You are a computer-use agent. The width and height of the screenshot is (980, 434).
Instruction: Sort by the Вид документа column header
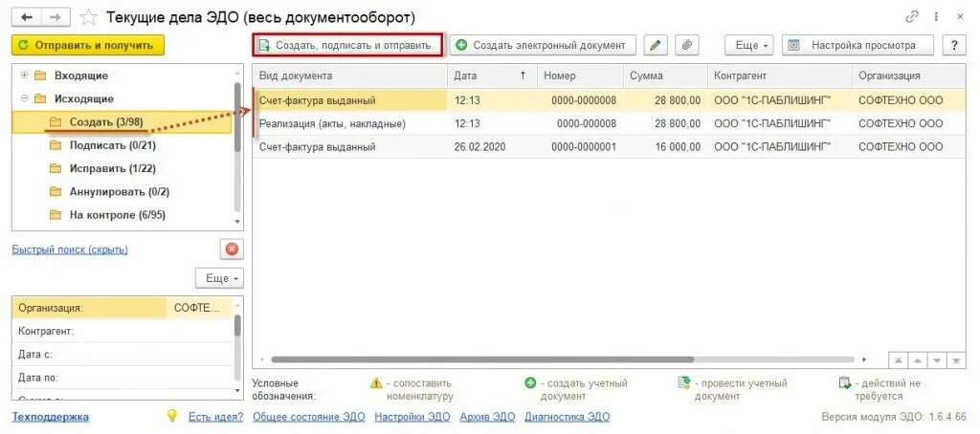[350, 76]
